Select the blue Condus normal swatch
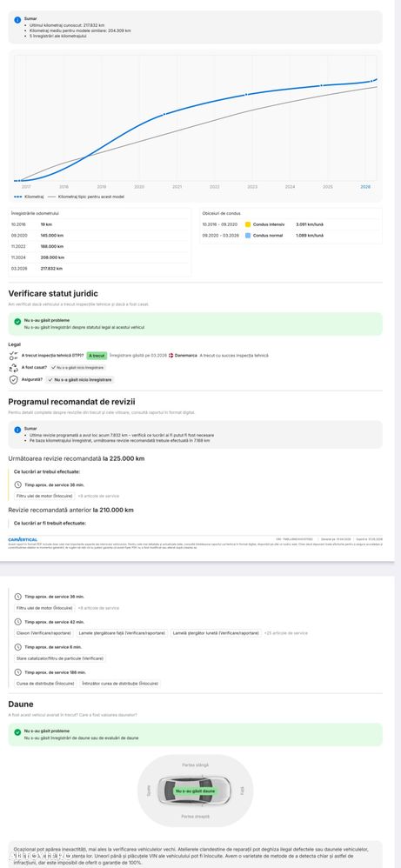Screen dimensions: 401x868 pyautogui.click(x=248, y=236)
